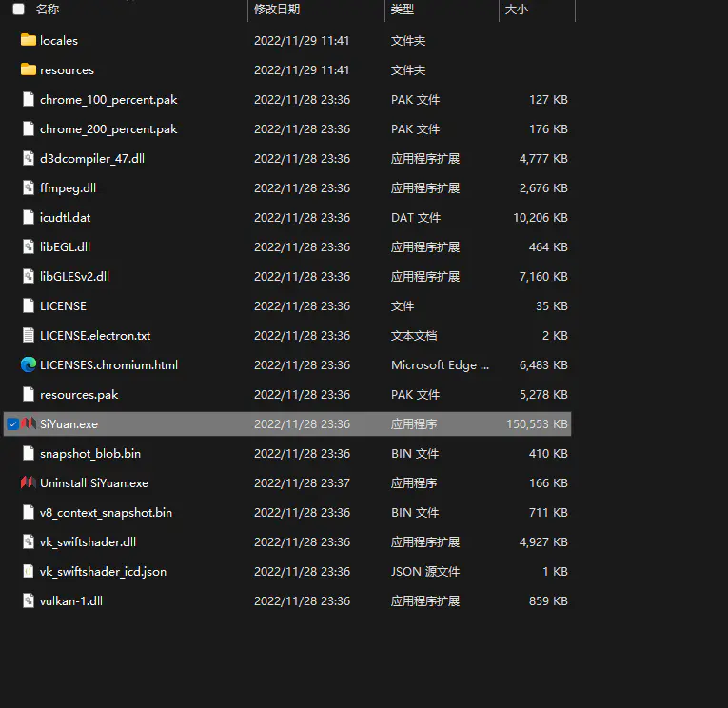The image size is (728, 708).
Task: Sort by 名称 column header
Action: 48,9
